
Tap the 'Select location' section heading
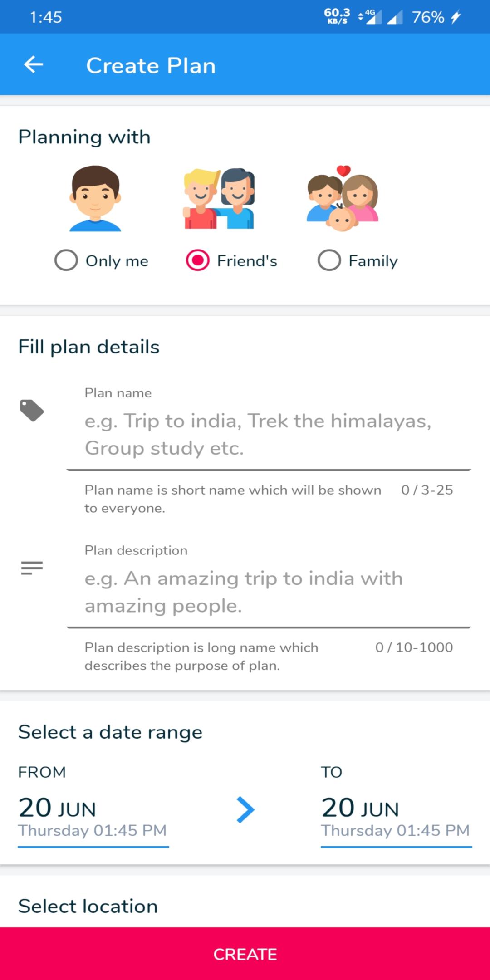click(88, 906)
